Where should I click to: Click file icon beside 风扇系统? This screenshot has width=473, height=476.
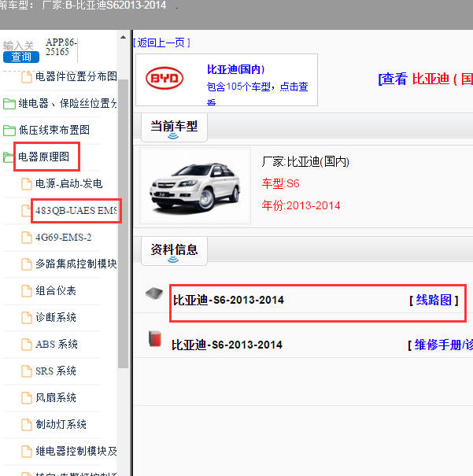pyautogui.click(x=27, y=397)
